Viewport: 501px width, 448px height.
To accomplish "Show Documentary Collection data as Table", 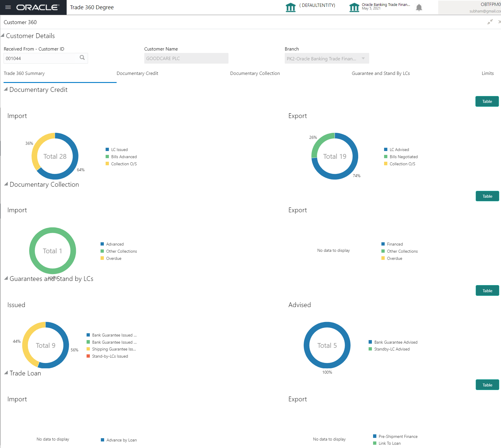I will pos(487,196).
